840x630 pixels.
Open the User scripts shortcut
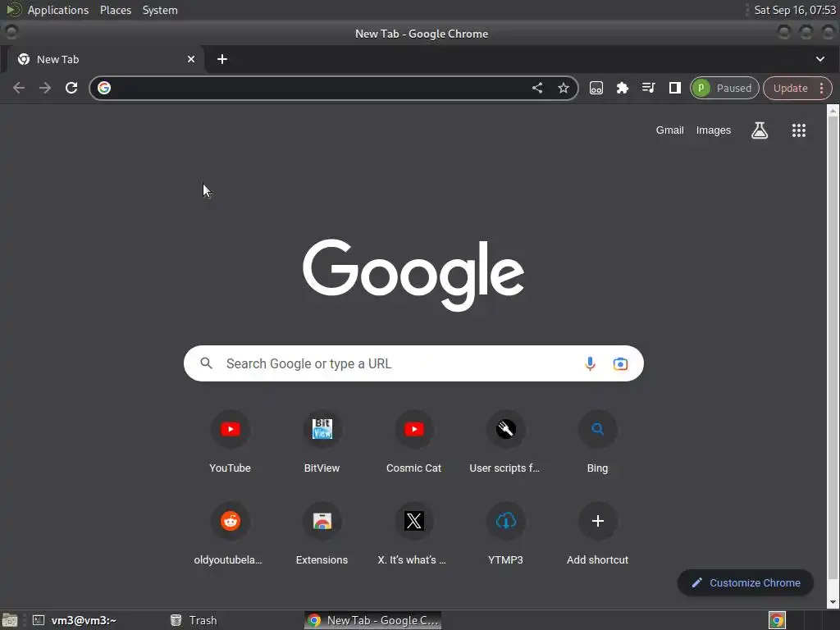point(505,442)
